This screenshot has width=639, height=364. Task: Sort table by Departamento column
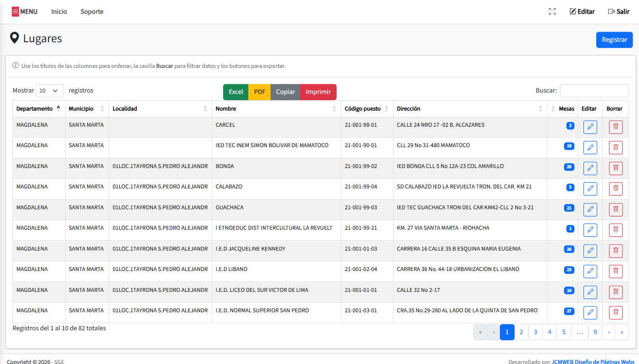coord(39,109)
